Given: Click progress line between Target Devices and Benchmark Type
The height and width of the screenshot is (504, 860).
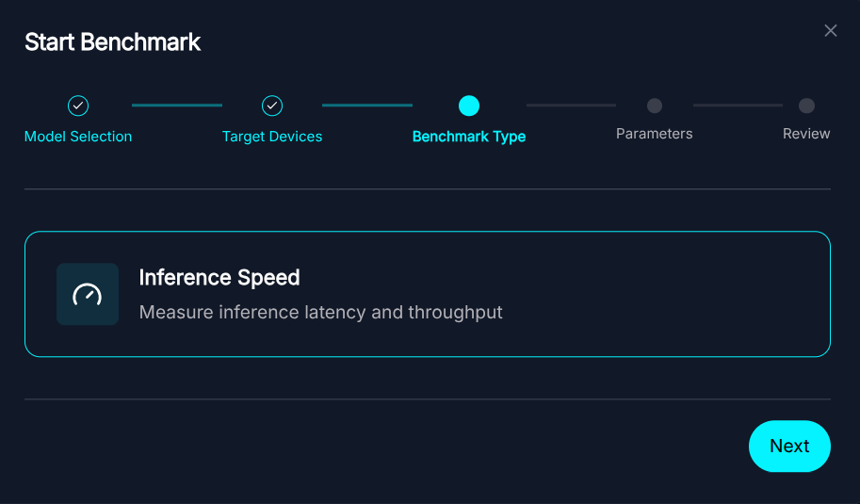Looking at the screenshot, I should [367, 106].
